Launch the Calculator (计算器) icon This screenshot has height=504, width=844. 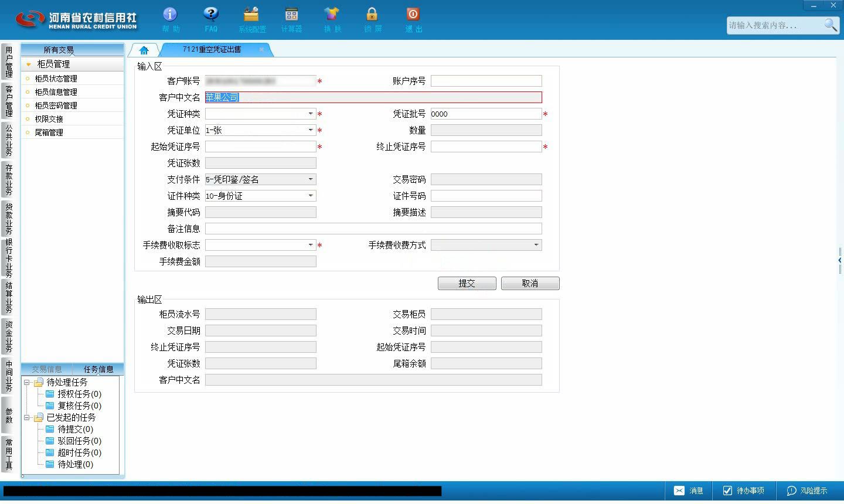tap(291, 19)
